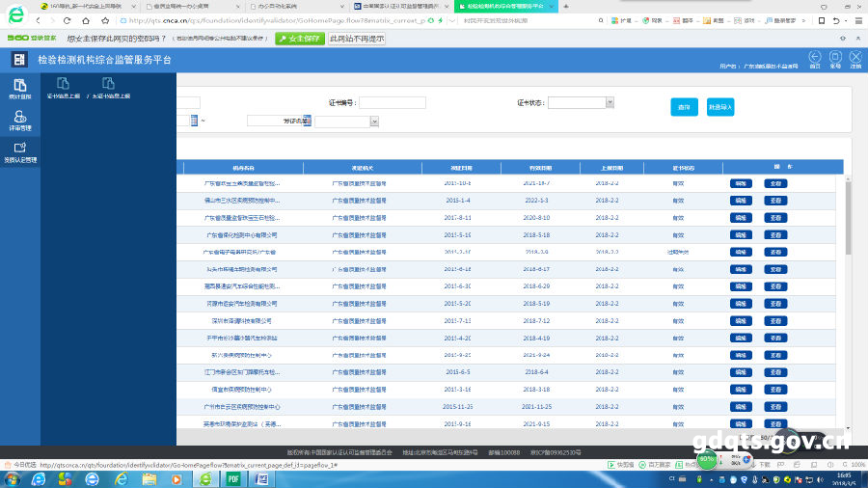
Task: Expand the address bar URL history dropdown
Action: point(452,20)
